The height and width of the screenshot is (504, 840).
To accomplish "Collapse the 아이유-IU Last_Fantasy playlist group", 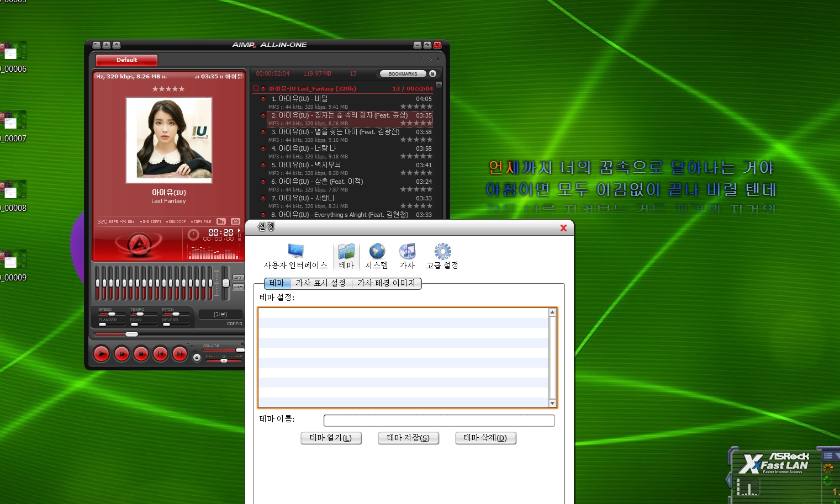I will (x=256, y=88).
